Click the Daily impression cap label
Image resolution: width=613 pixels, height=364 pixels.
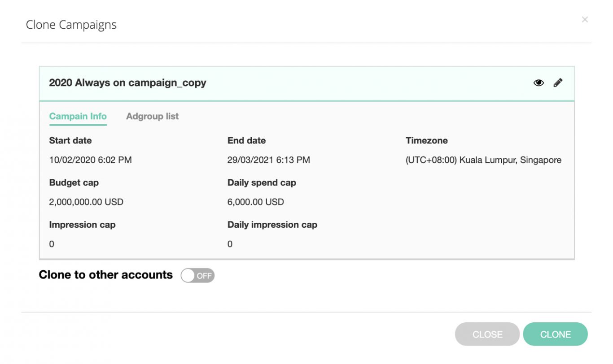point(272,225)
